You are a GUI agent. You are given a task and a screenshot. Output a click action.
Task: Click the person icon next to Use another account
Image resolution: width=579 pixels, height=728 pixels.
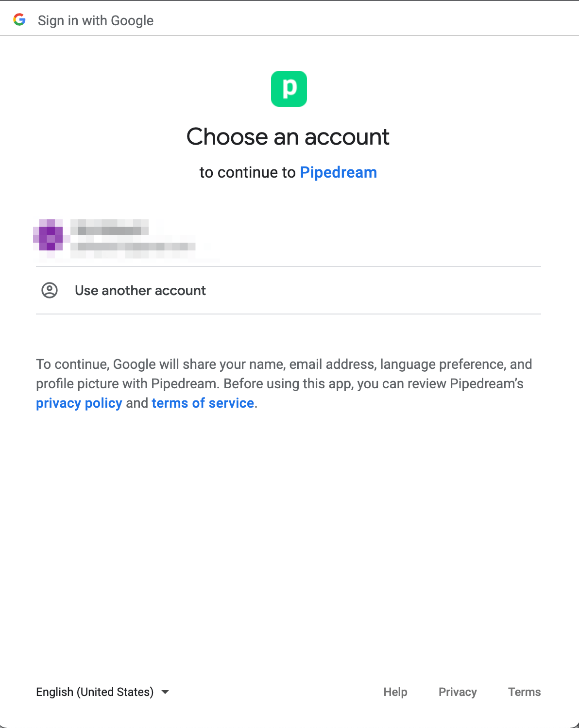click(50, 290)
